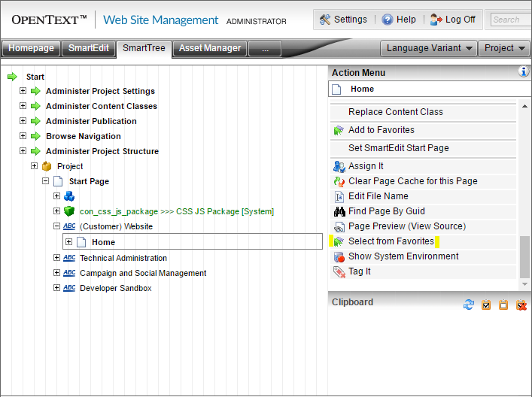Click the Log Off link text
Image resolution: width=532 pixels, height=397 pixels.
tap(461, 20)
